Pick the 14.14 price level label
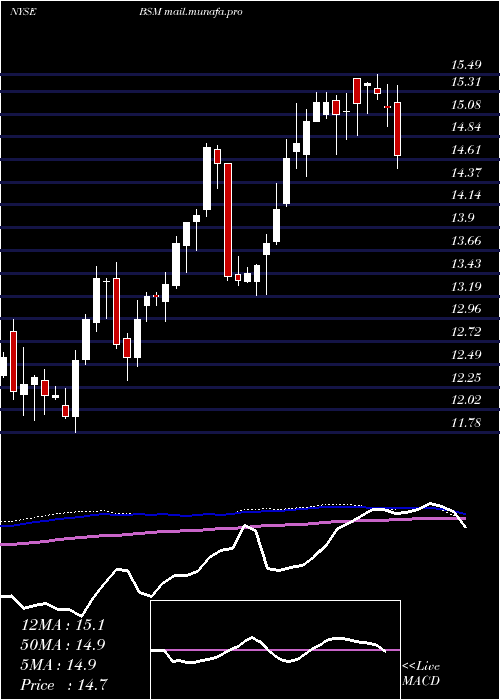The height and width of the screenshot is (700, 500). 466,195
